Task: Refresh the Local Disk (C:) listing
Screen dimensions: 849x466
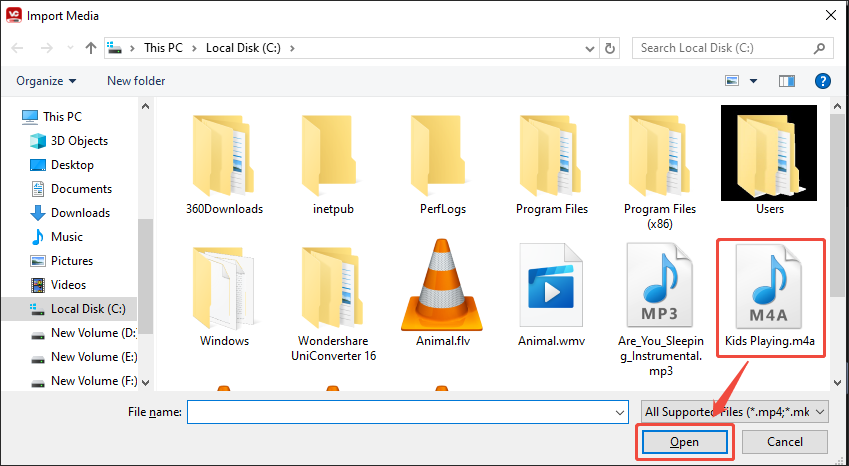Action: (610, 48)
